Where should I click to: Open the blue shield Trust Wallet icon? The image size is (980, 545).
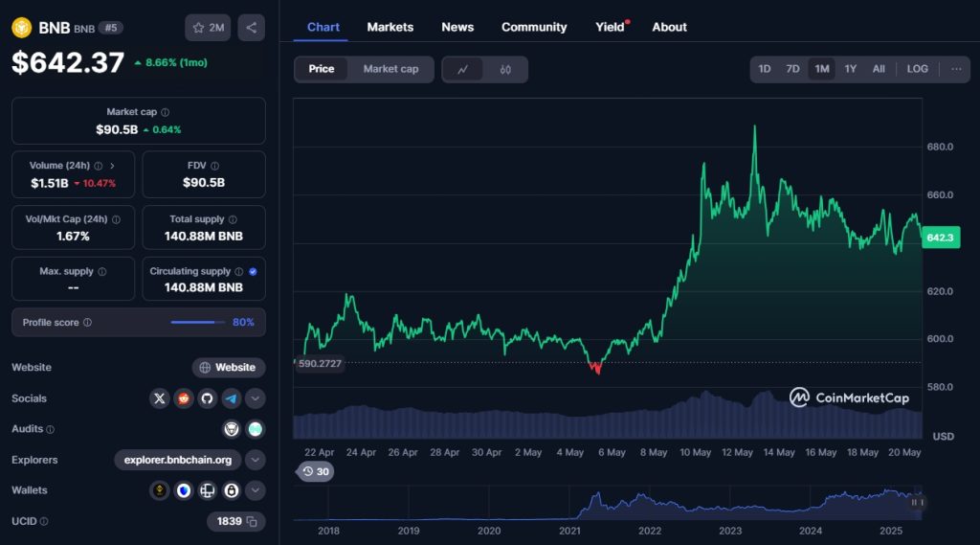pos(183,490)
